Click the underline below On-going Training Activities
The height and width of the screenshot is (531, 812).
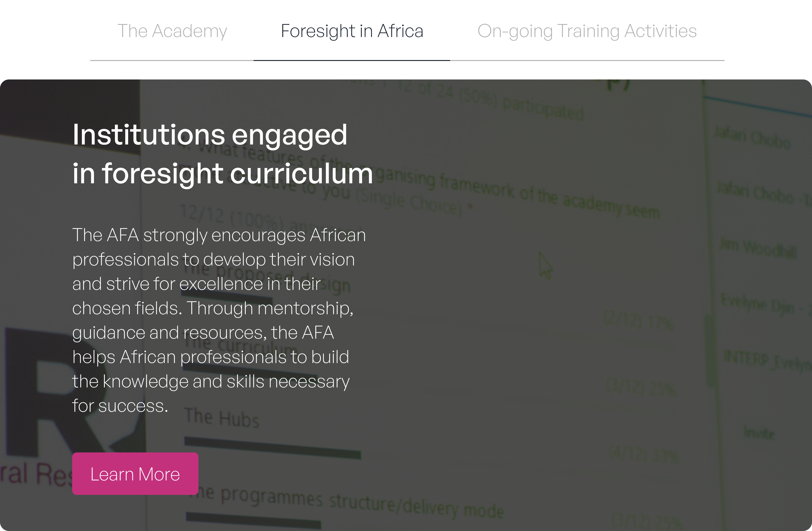[587, 61]
